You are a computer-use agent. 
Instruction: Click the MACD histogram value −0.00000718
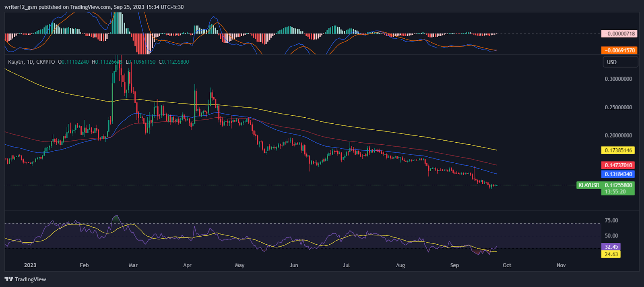(619, 33)
